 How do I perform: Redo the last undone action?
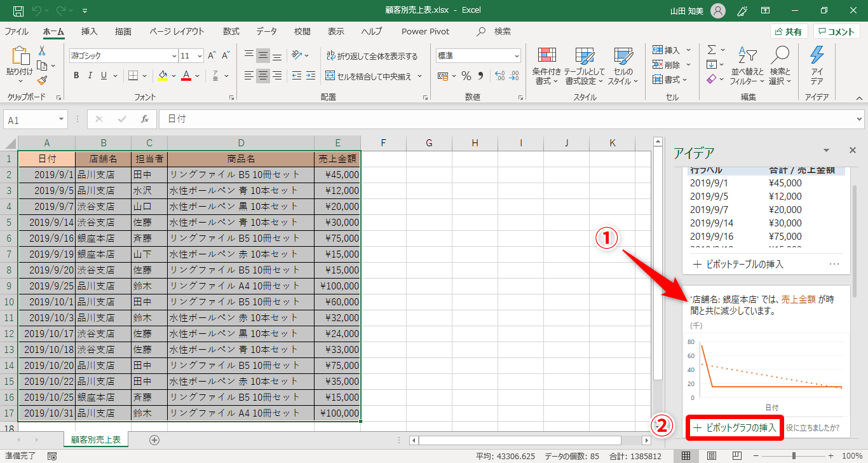click(62, 10)
